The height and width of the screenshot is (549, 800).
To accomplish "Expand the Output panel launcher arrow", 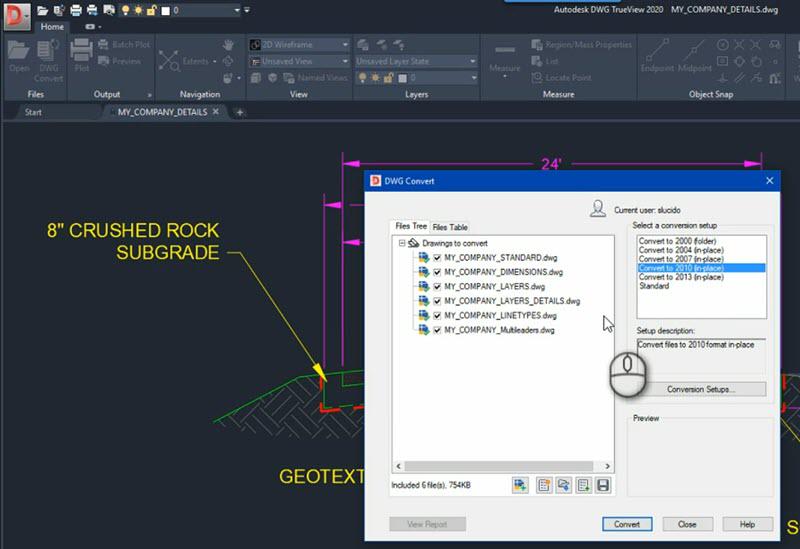I will 149,95.
